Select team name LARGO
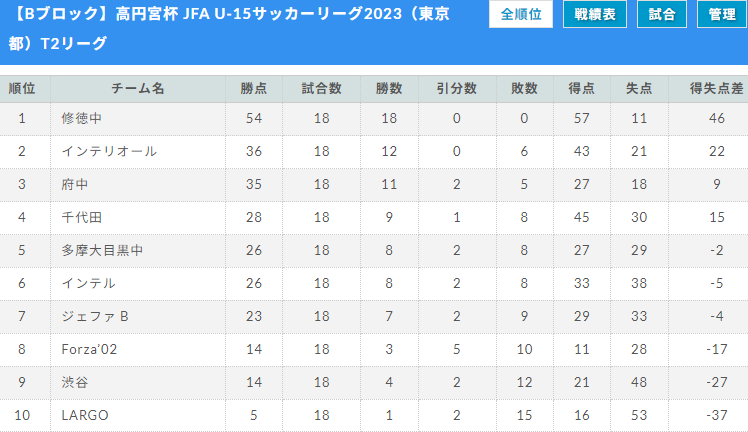 tap(85, 415)
